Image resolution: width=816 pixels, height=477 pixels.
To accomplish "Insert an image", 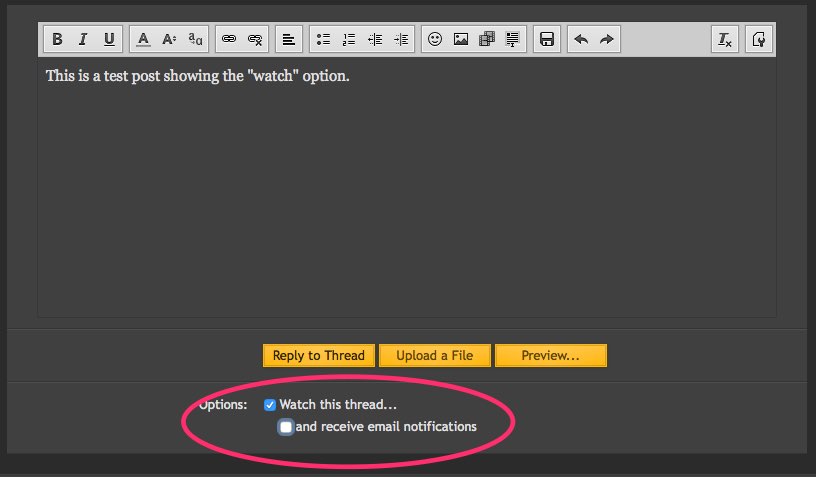I will (x=461, y=39).
